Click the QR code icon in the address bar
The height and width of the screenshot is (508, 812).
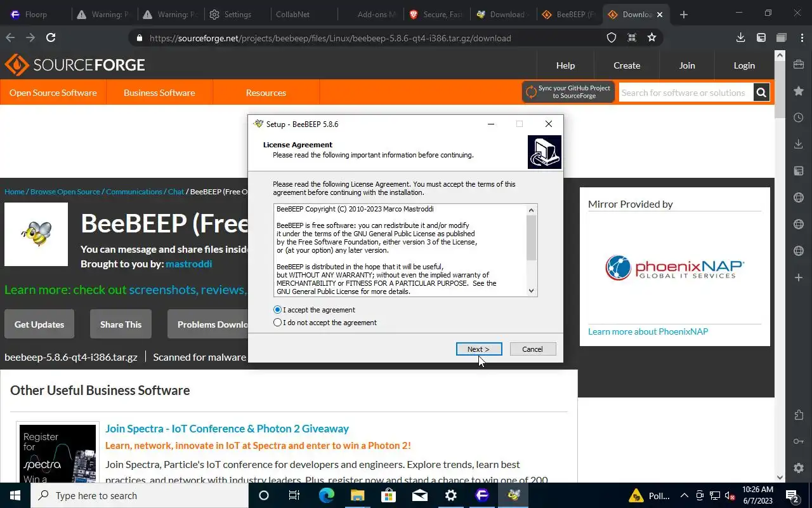coord(632,38)
